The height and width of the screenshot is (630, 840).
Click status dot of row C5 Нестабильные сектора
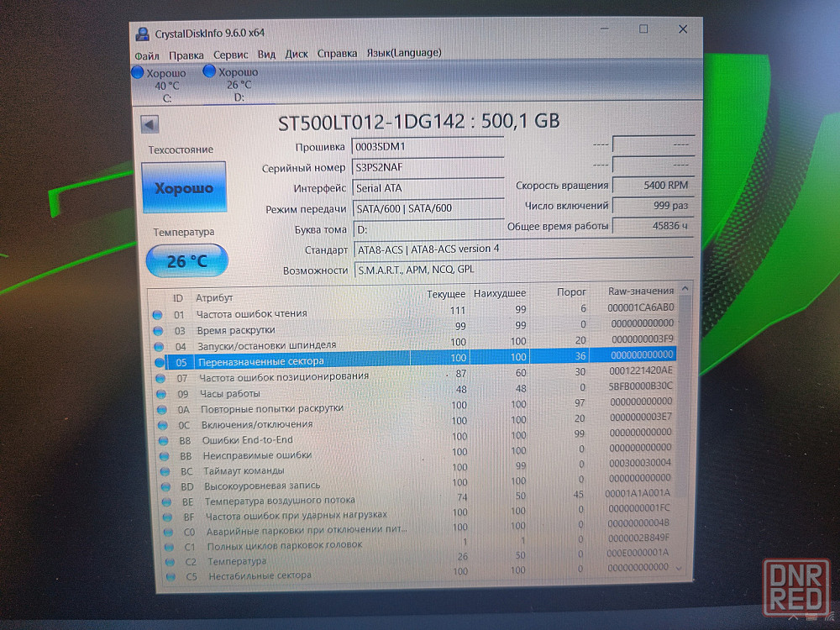pyautogui.click(x=171, y=577)
